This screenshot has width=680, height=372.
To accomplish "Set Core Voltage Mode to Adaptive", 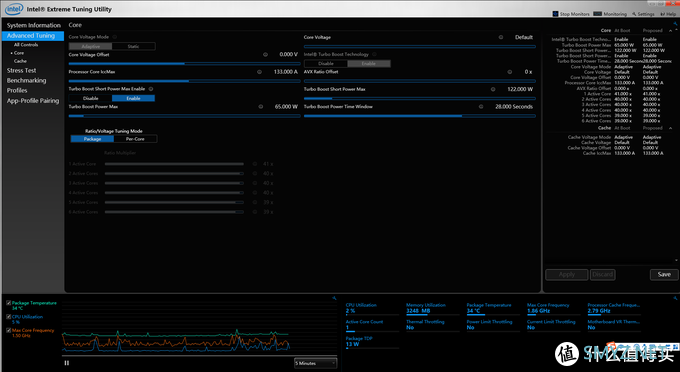I will point(91,46).
